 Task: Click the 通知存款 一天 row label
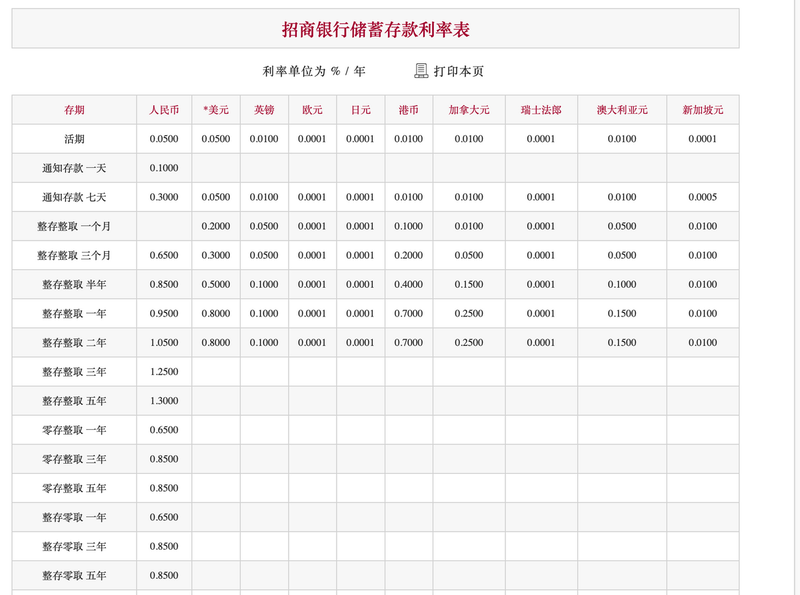point(74,168)
